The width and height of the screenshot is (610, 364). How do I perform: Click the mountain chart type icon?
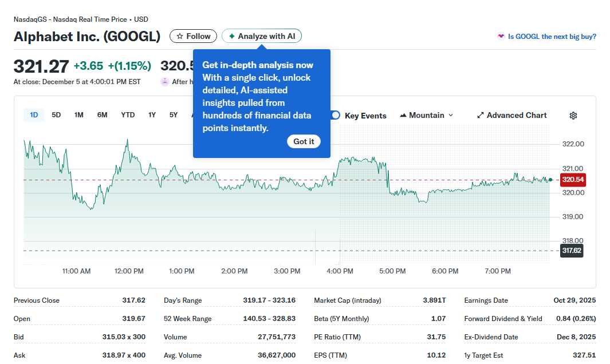(x=403, y=116)
